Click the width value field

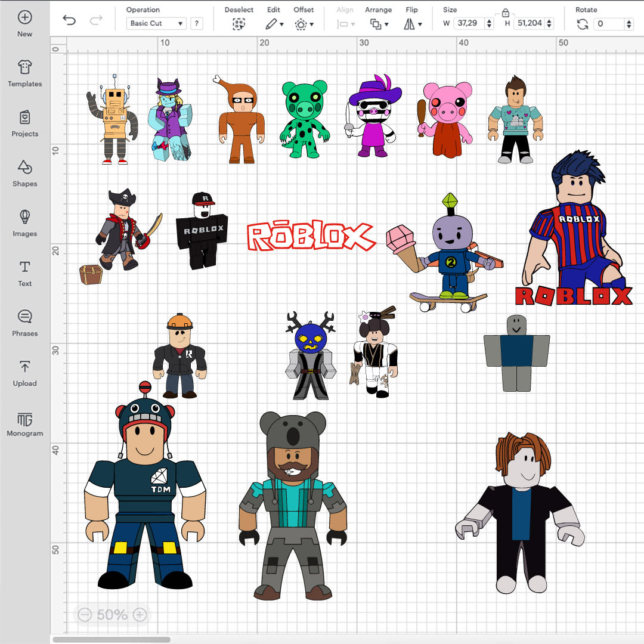469,23
